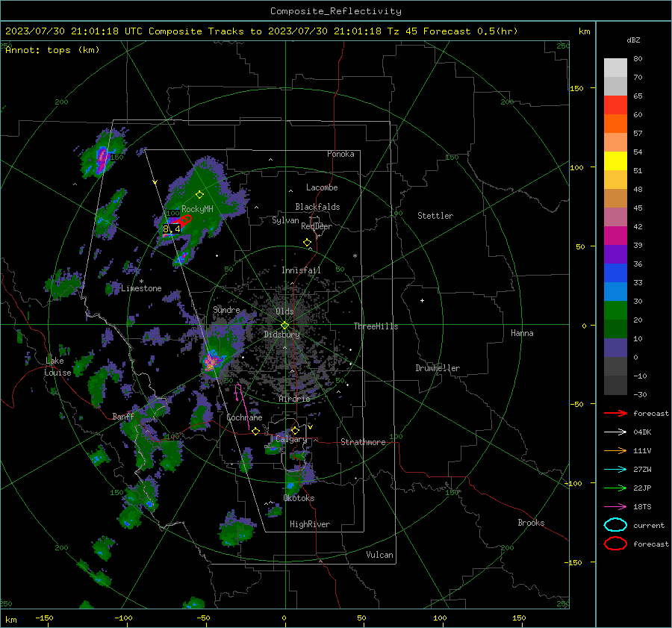Click the green 22JP arrow legend icon

point(615,488)
